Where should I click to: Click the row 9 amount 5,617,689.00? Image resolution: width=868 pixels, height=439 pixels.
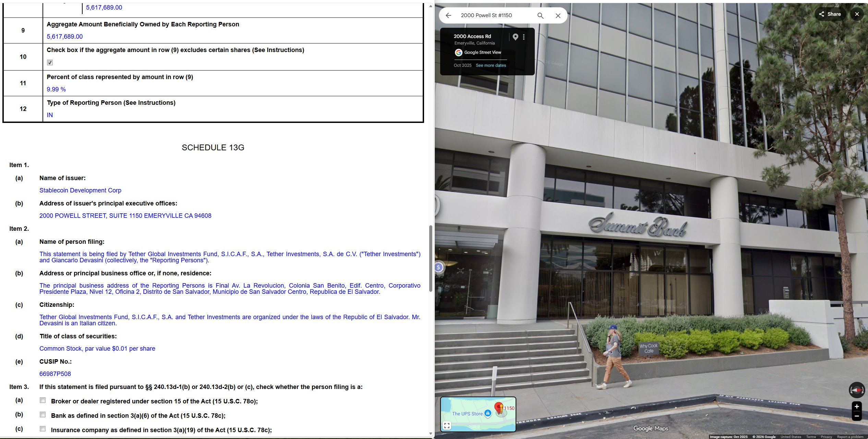65,37
